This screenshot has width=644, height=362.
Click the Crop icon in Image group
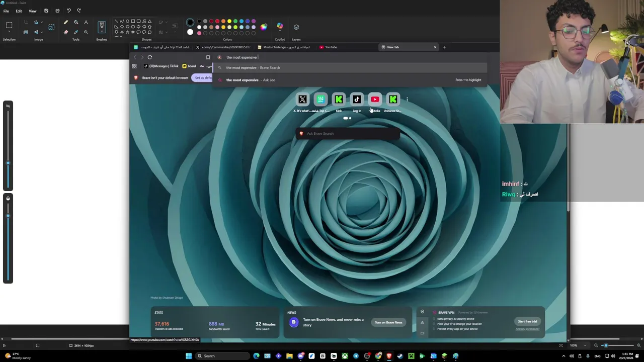pos(26,22)
